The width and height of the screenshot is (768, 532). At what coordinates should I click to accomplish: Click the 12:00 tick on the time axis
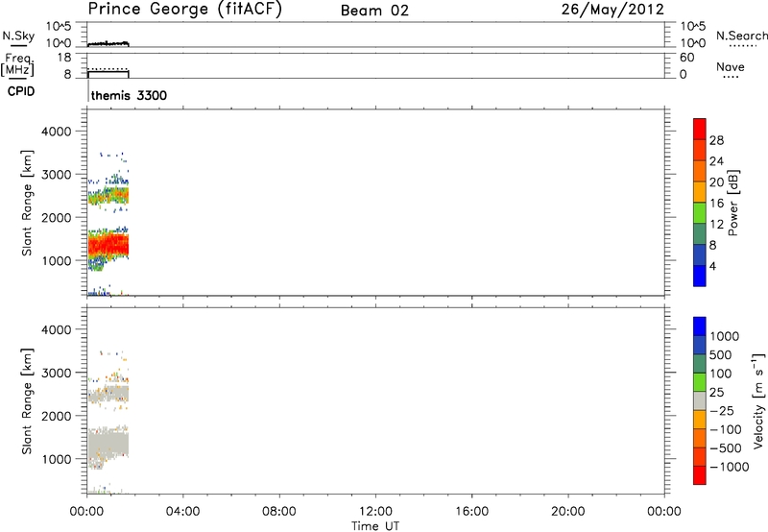pyautogui.click(x=375, y=510)
